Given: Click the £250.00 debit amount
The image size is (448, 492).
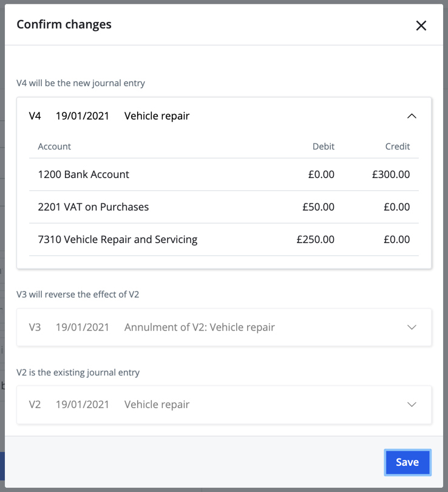Looking at the screenshot, I should click(315, 239).
